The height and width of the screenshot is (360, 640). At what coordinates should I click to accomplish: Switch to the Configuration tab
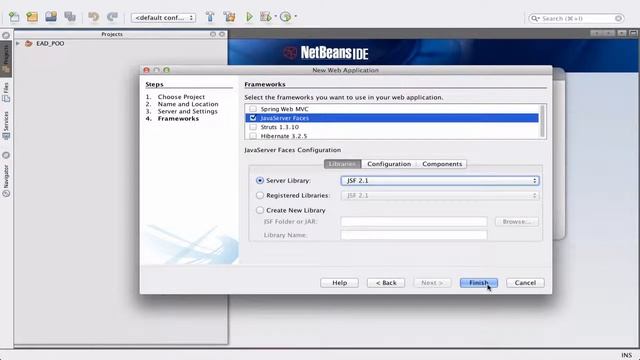389,164
